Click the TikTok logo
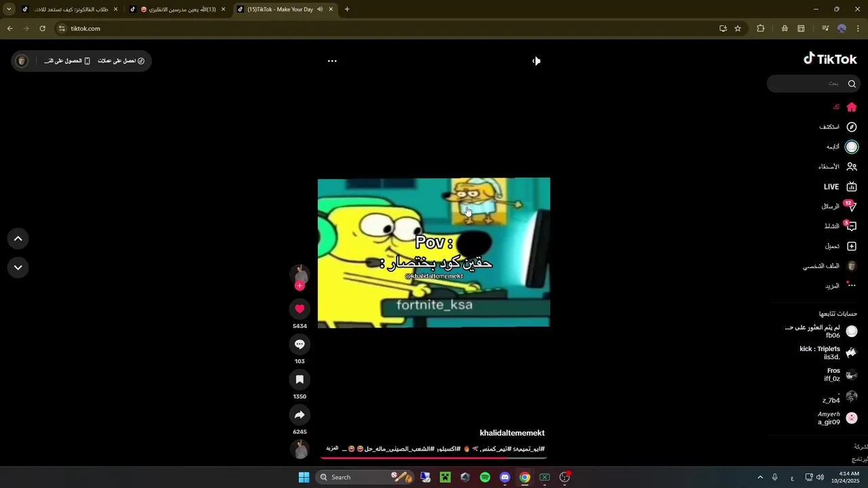The image size is (868, 488). pyautogui.click(x=830, y=59)
